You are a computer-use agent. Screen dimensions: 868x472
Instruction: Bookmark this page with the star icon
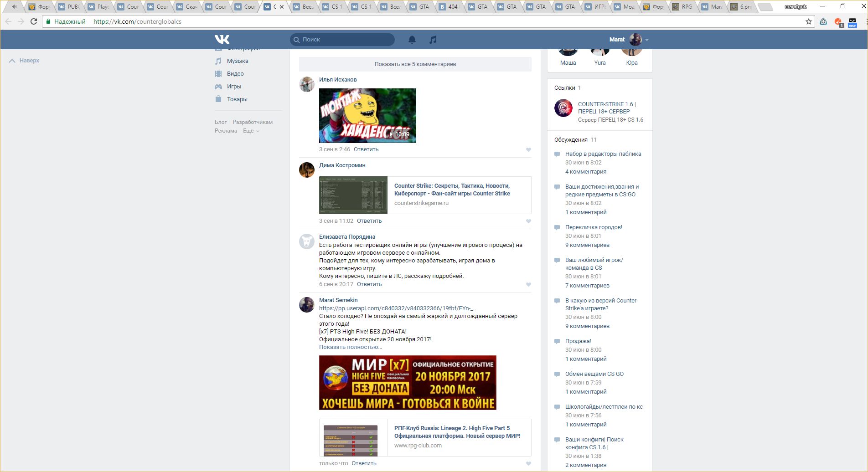808,21
